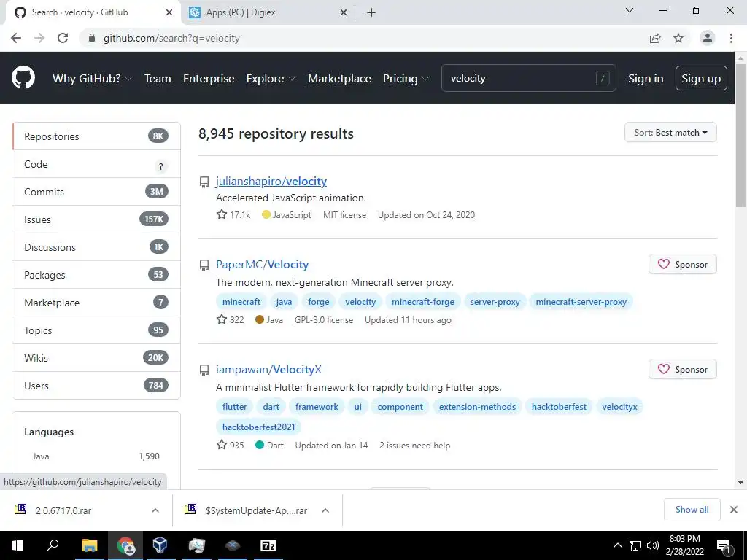Click Show all downloads button
The height and width of the screenshot is (560, 747).
pos(692,510)
